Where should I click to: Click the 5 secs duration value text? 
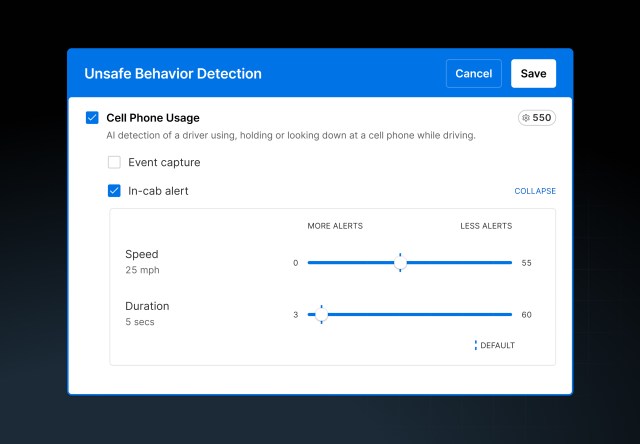(x=140, y=323)
